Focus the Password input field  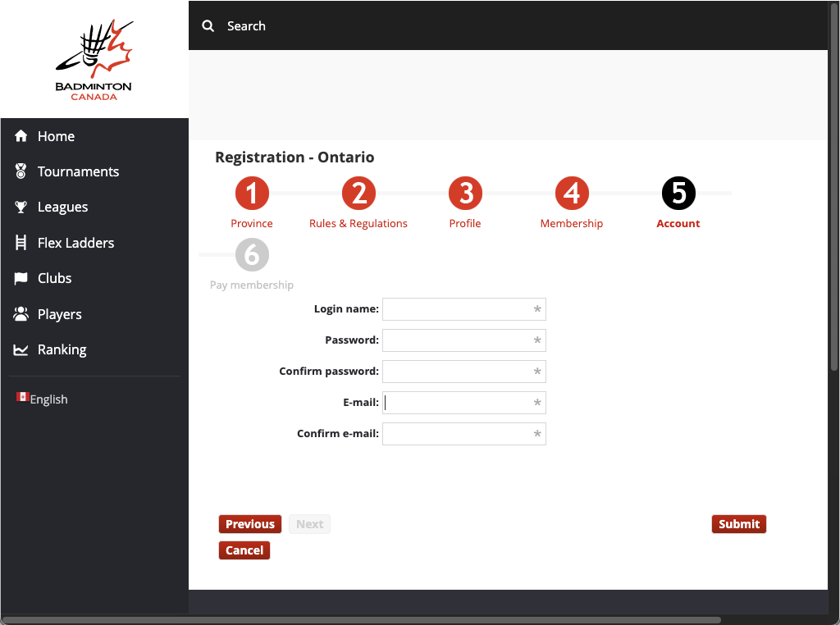(464, 340)
